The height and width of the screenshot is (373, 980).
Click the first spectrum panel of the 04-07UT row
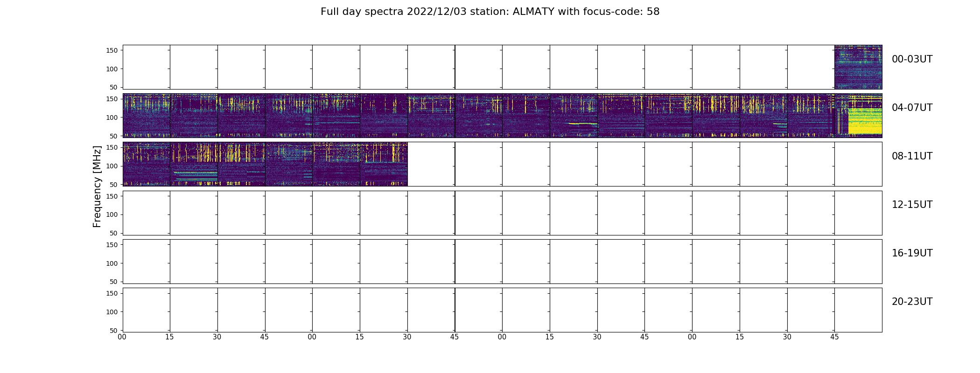point(147,116)
